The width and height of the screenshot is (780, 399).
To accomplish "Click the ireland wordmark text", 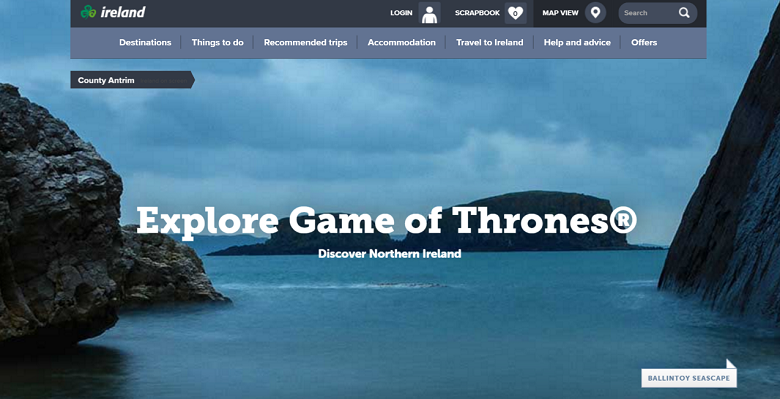I will [x=123, y=12].
